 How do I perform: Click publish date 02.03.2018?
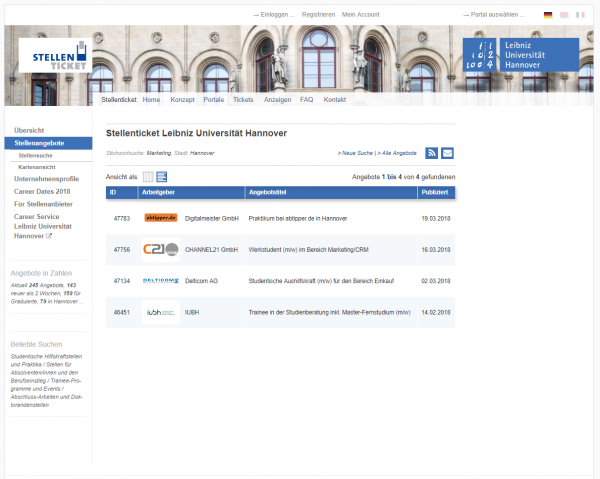pos(436,281)
